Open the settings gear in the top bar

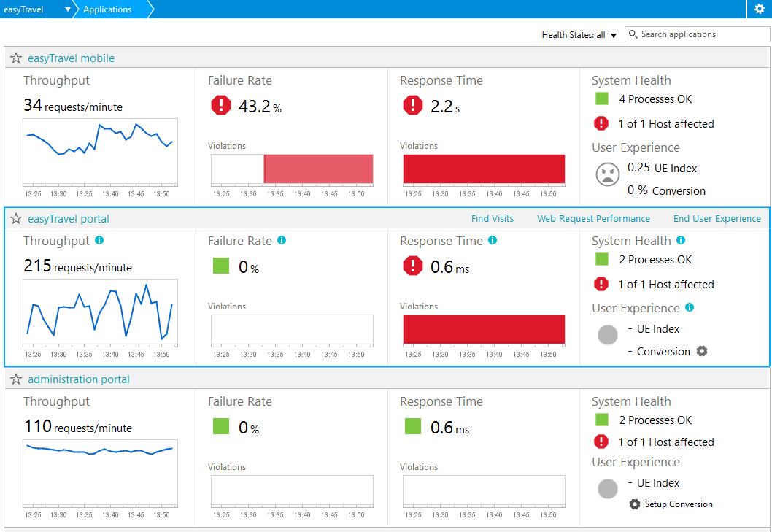(759, 9)
